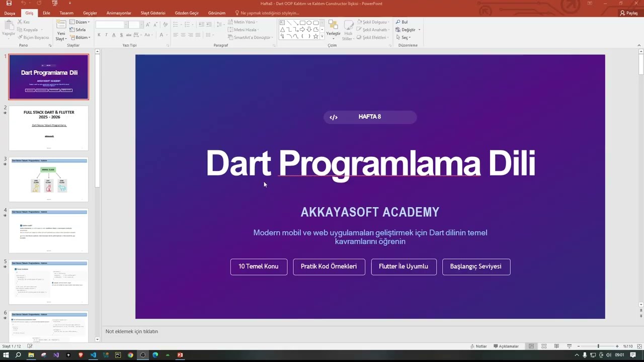The image size is (644, 362).
Task: Toggle the Notlar notes button
Action: pyautogui.click(x=478, y=346)
